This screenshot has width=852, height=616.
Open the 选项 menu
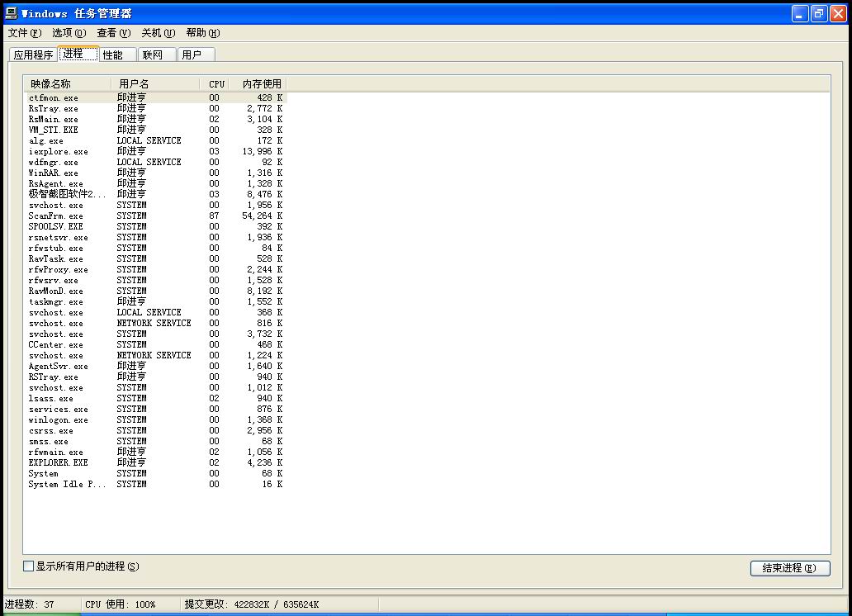[x=69, y=33]
